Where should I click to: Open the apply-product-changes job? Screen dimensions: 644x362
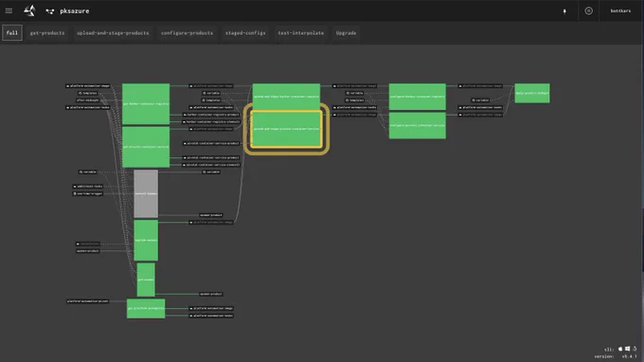coord(532,93)
